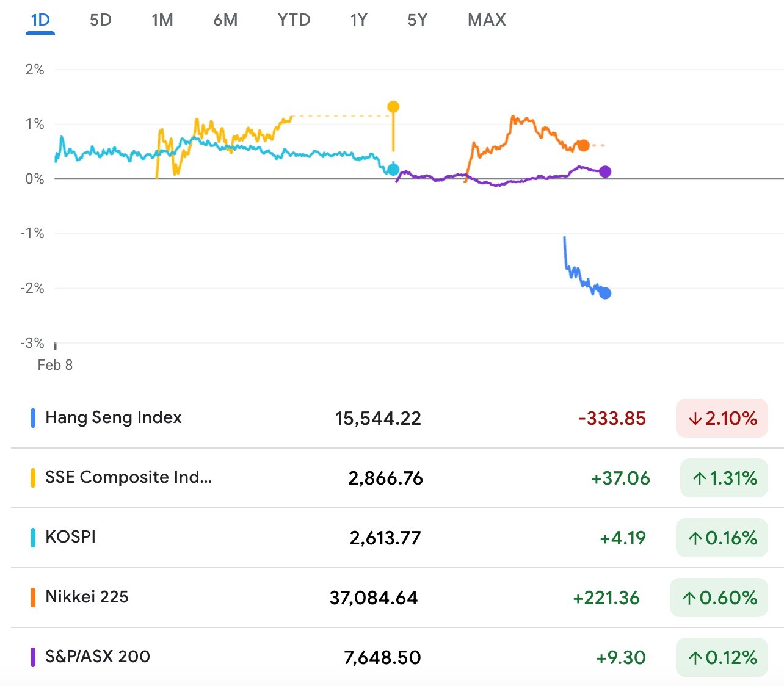Click the purple ASX endpoint dot on chart
Image resolution: width=784 pixels, height=686 pixels.
pos(605,171)
